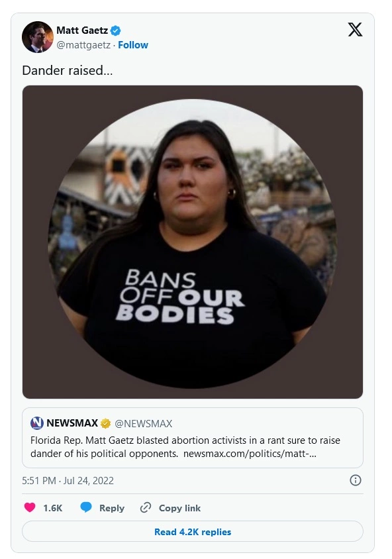
Task: Click the chain link copy icon
Action: point(146,507)
